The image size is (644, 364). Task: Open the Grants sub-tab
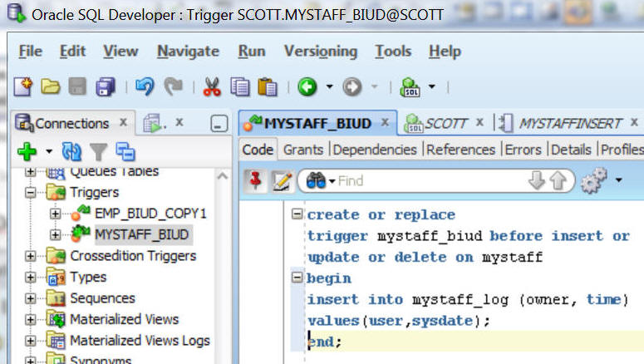(303, 150)
